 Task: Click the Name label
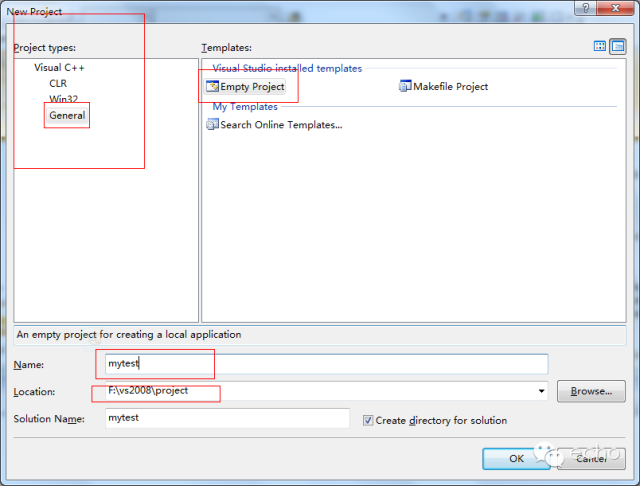[x=29, y=364]
